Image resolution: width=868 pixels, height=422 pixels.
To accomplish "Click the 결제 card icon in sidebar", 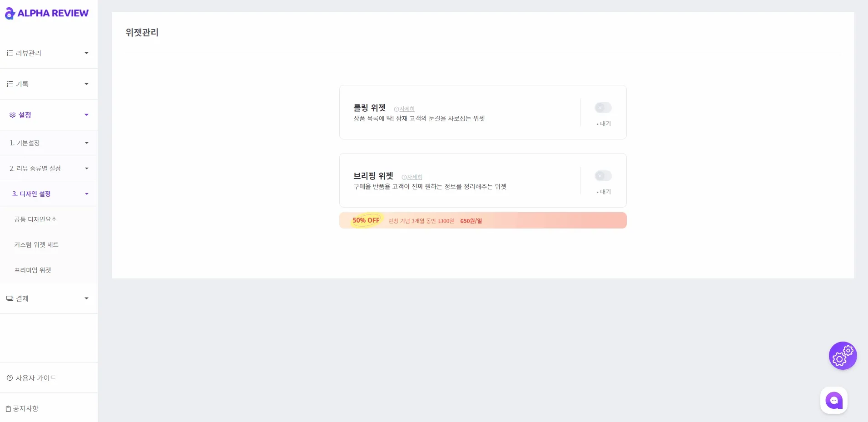I will click(x=10, y=298).
